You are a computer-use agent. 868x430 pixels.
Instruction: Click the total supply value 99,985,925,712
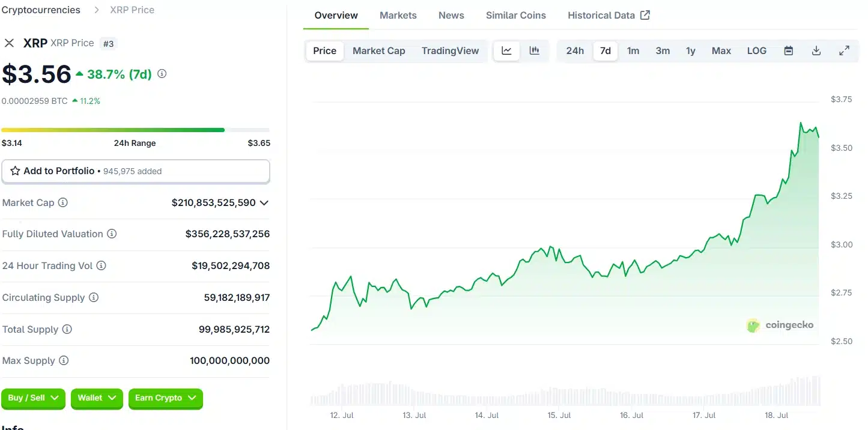(x=234, y=329)
